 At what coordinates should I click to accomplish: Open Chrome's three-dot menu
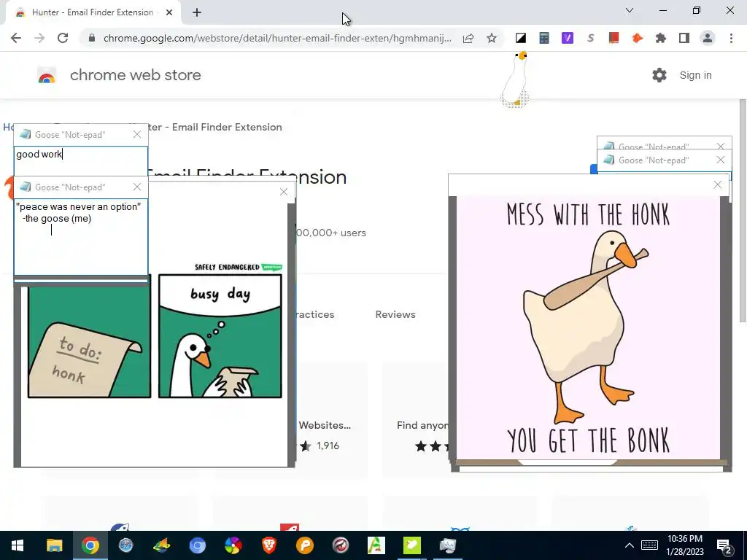click(731, 38)
